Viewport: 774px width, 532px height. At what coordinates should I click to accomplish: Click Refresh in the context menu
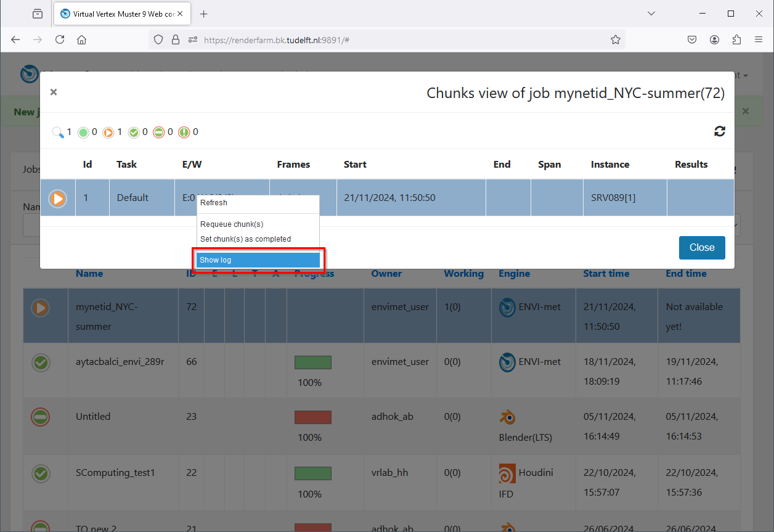pyautogui.click(x=214, y=203)
